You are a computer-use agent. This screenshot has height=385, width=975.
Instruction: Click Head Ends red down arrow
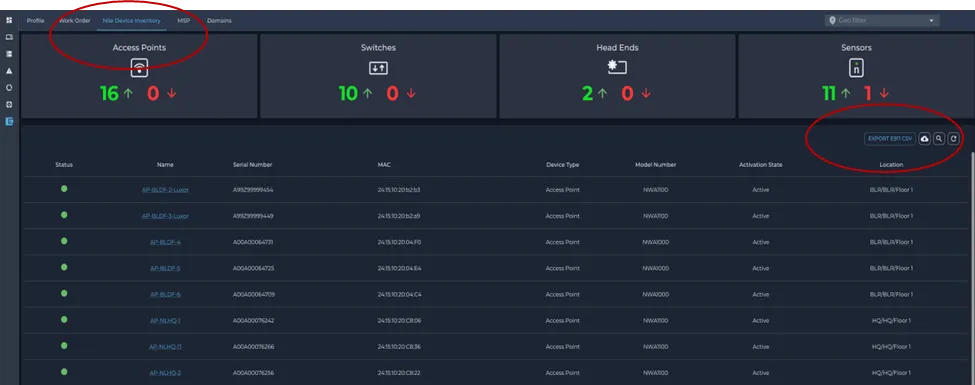tap(646, 93)
